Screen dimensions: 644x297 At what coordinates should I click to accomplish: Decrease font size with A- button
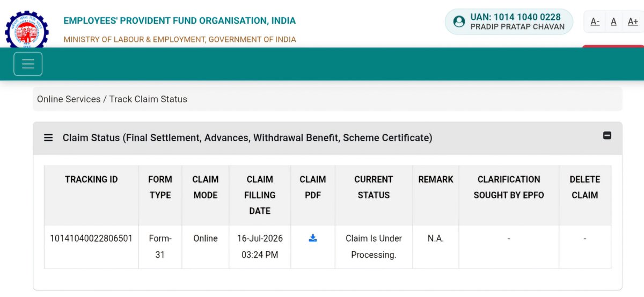[595, 21]
